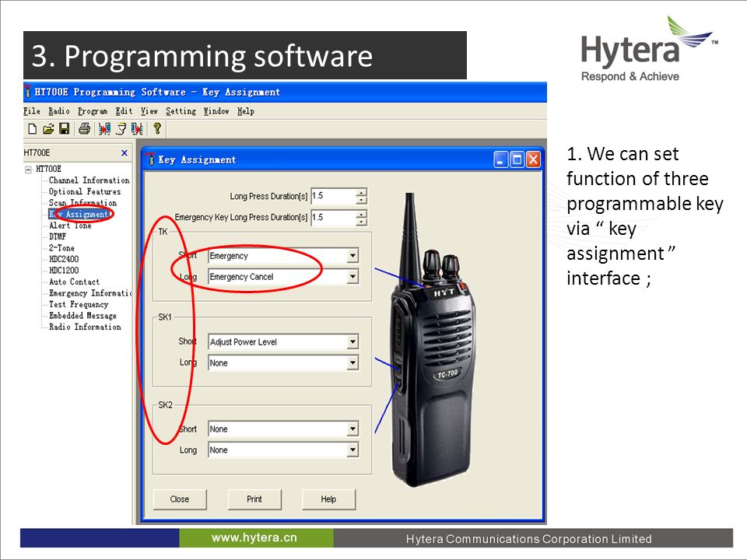This screenshot has height=560, width=747.
Task: Increase Long Press Duration with up arrow
Action: 362,192
